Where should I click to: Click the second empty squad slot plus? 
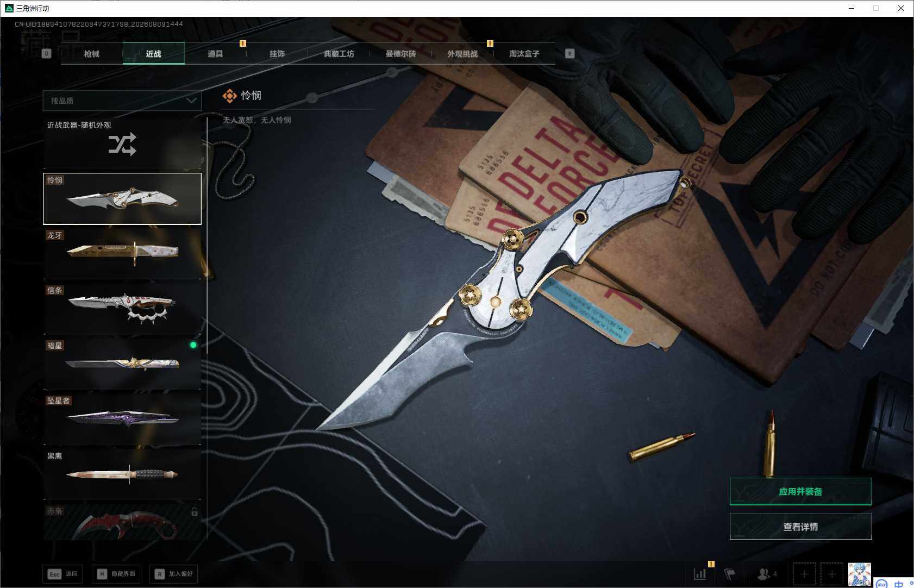(x=831, y=574)
